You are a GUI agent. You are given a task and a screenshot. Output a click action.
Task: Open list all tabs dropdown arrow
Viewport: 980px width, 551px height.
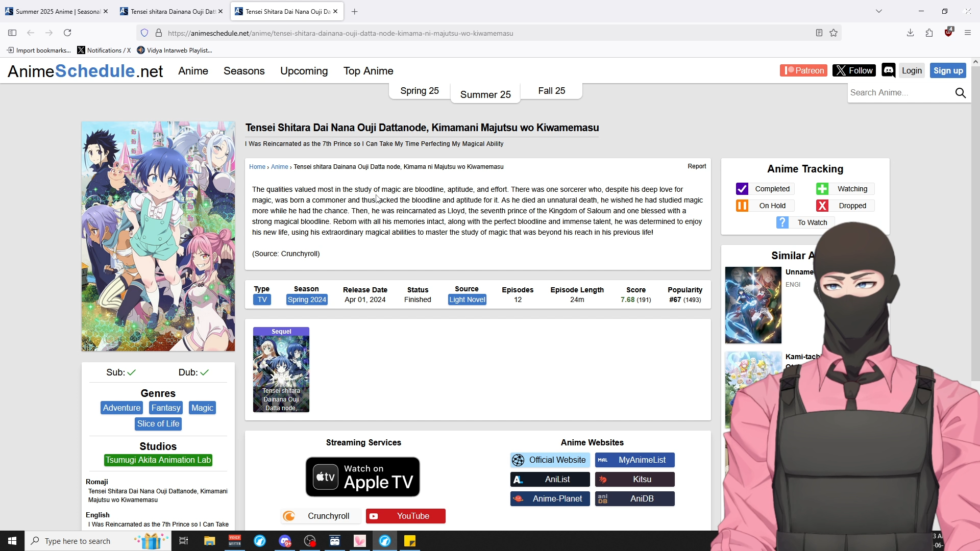click(878, 11)
